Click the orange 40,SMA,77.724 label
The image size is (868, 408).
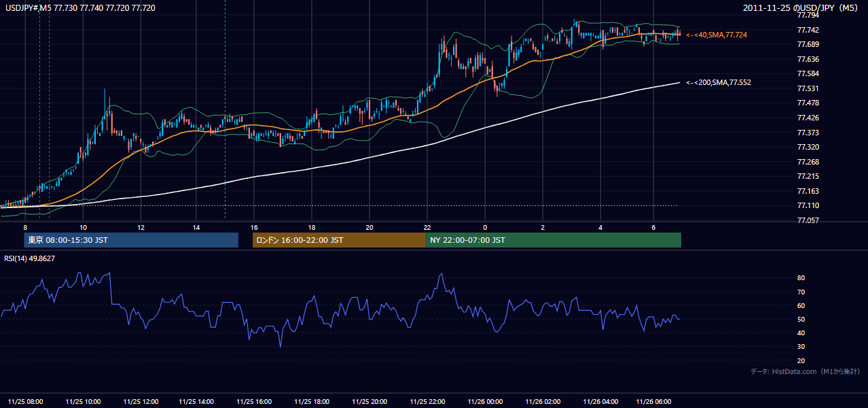point(717,34)
